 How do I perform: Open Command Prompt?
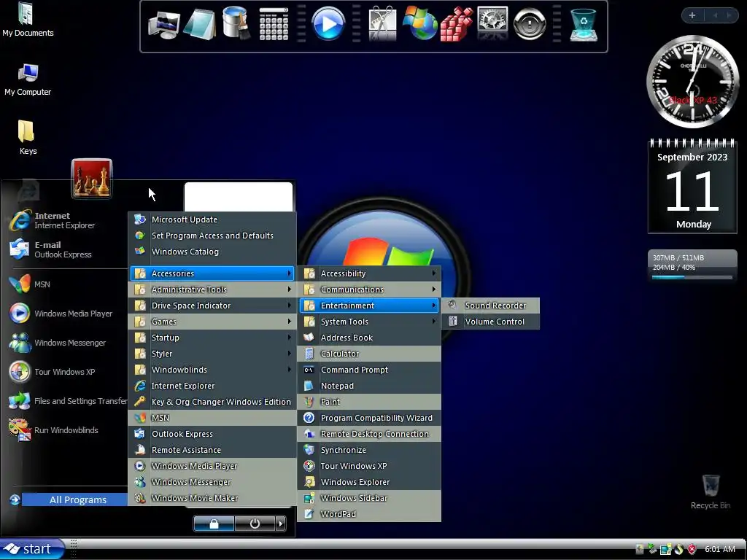(369, 370)
